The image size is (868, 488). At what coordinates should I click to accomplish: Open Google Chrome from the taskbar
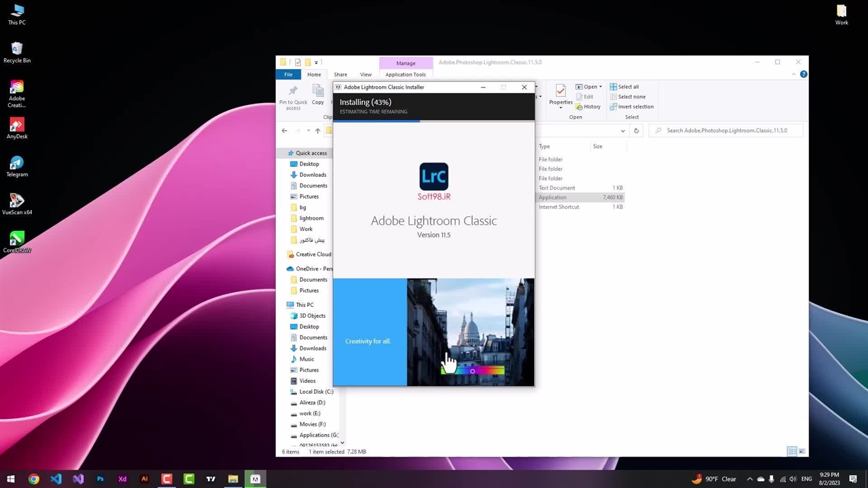(34, 479)
